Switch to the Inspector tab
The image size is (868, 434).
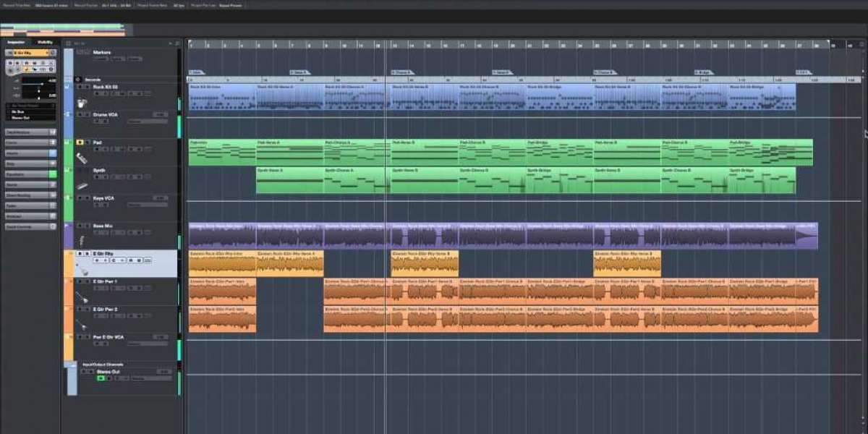[x=16, y=42]
